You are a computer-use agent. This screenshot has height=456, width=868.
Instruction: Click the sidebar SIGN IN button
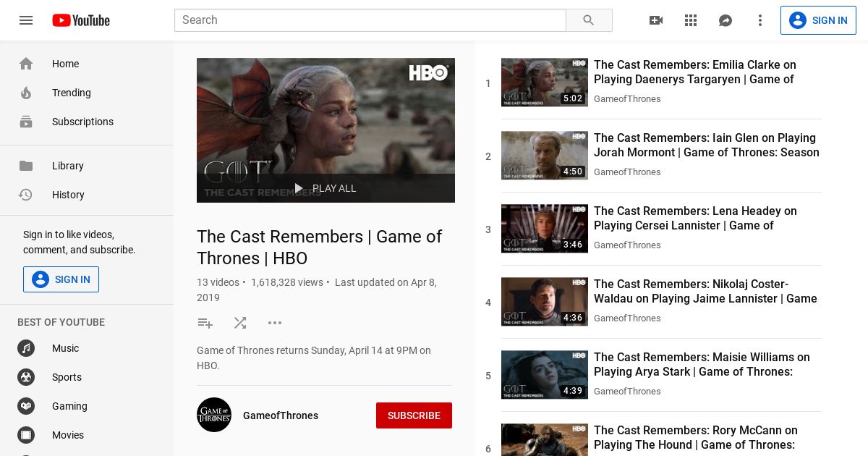tap(61, 279)
